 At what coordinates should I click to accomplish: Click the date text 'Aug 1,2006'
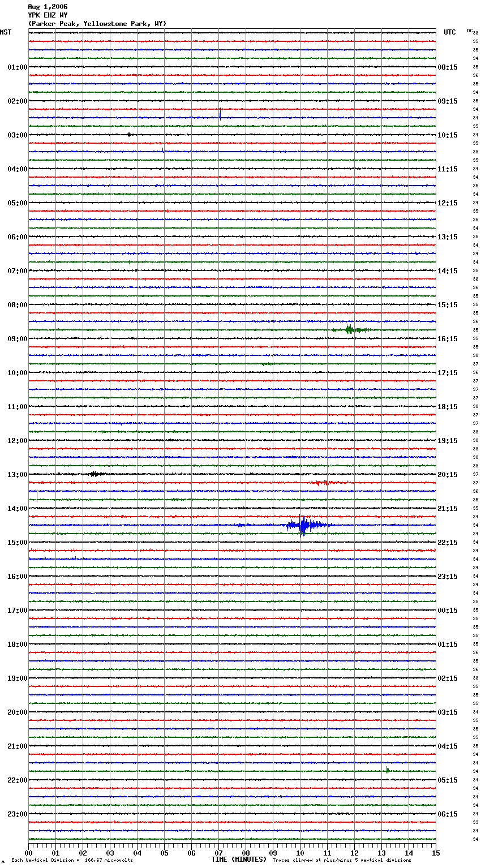[48, 7]
